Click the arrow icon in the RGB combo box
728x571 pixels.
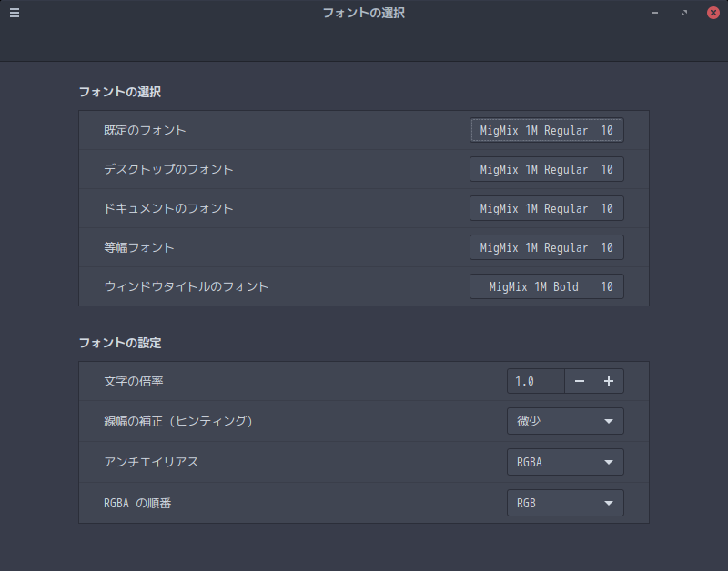click(609, 503)
